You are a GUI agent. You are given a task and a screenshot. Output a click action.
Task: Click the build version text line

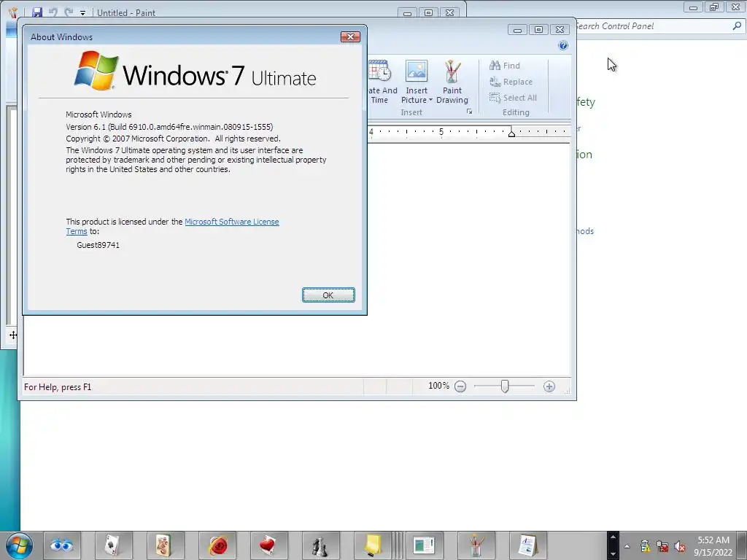point(169,127)
